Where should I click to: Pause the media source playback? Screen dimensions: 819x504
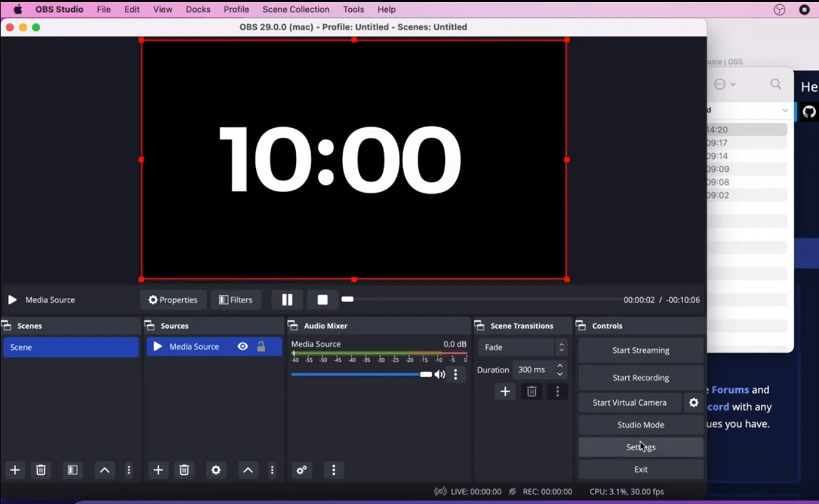pos(287,300)
